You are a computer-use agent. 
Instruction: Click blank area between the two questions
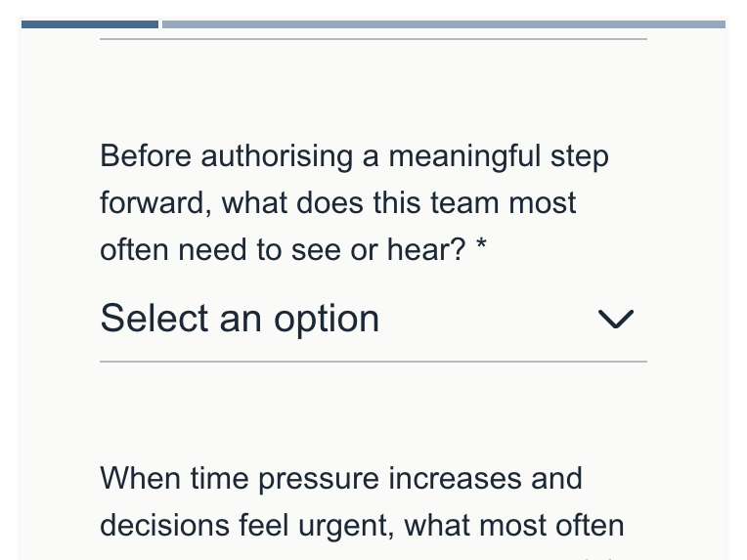click(x=373, y=415)
